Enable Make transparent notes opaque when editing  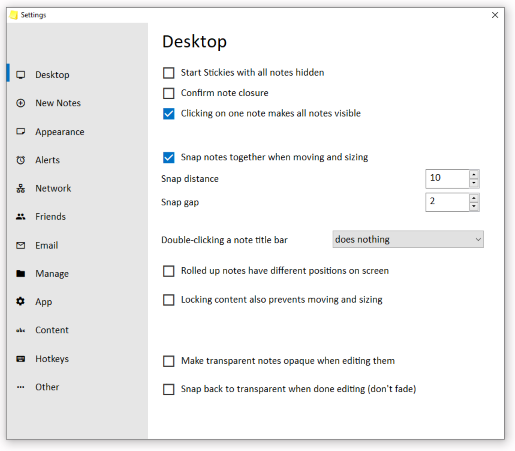point(169,361)
